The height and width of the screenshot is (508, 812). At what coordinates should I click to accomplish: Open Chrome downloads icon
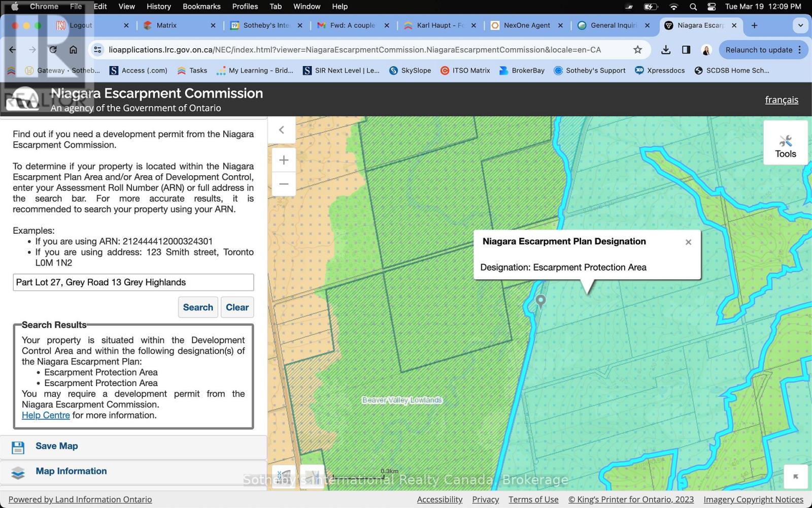[666, 50]
